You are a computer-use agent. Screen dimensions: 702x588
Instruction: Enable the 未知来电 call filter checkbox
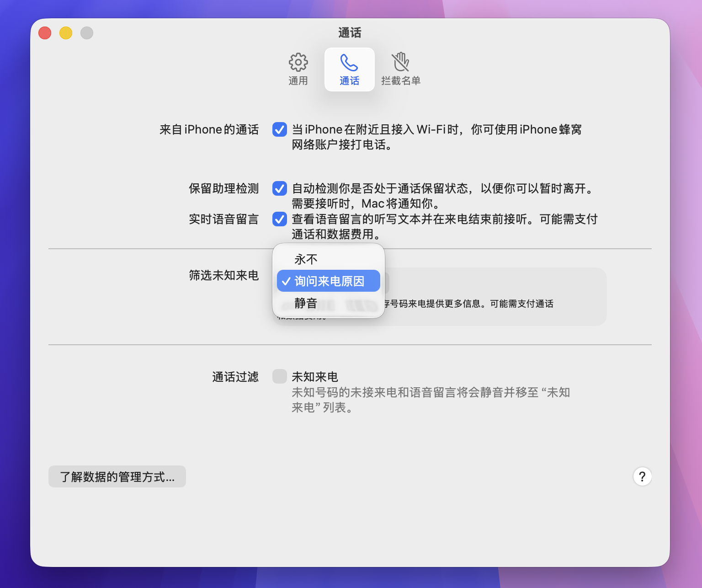(x=279, y=376)
